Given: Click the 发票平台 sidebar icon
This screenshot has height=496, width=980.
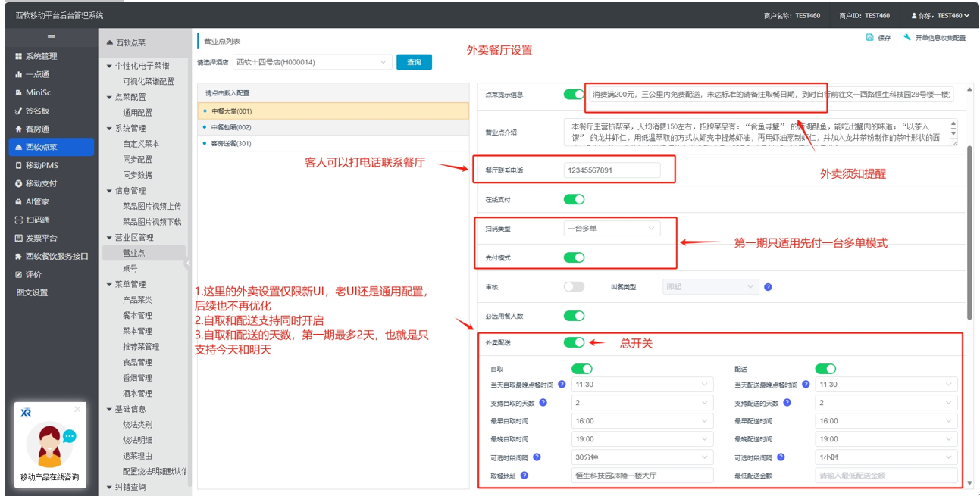Looking at the screenshot, I should pyautogui.click(x=19, y=238).
